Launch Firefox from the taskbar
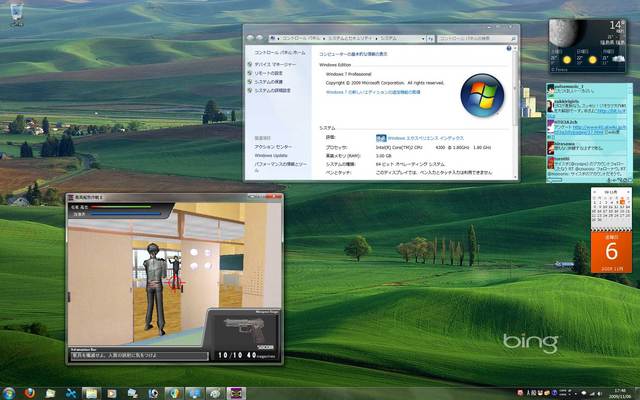Image resolution: width=640 pixels, height=400 pixels. click(x=29, y=393)
